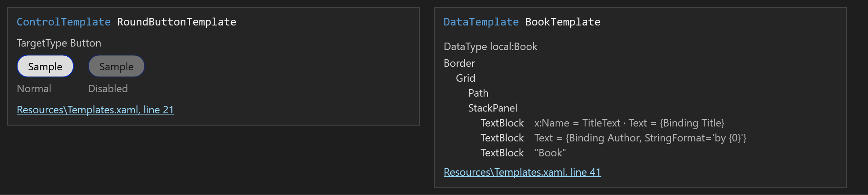
Task: Click the DataType local:Book label
Action: [x=490, y=47]
